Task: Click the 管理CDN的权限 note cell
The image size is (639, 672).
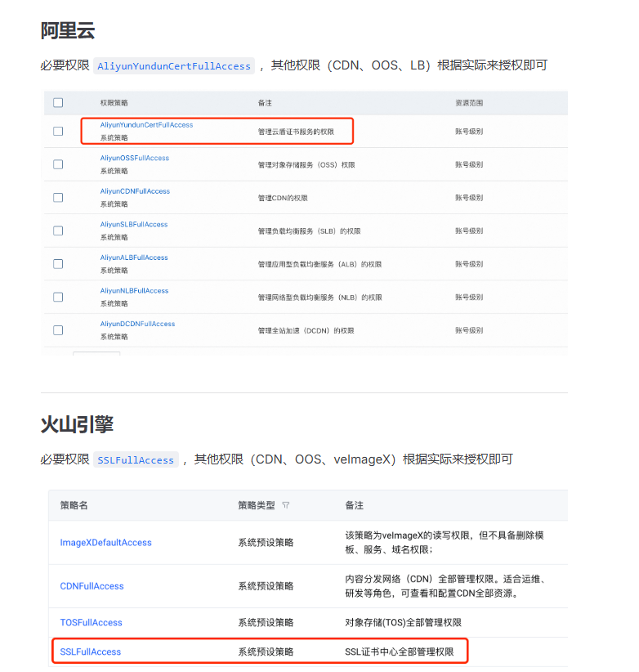Action: pos(283,198)
